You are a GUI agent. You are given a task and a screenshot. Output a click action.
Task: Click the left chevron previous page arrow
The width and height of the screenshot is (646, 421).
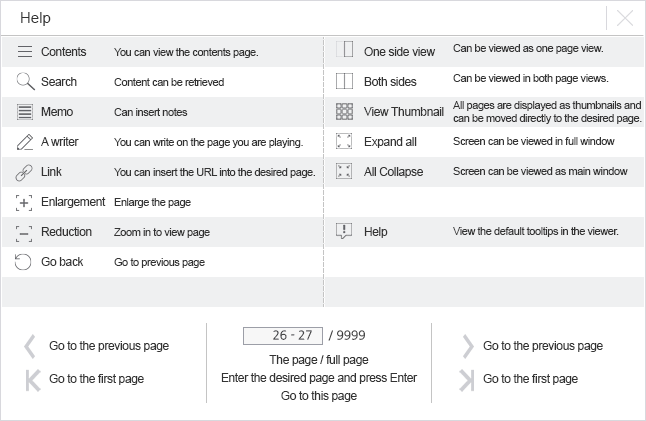(30, 346)
